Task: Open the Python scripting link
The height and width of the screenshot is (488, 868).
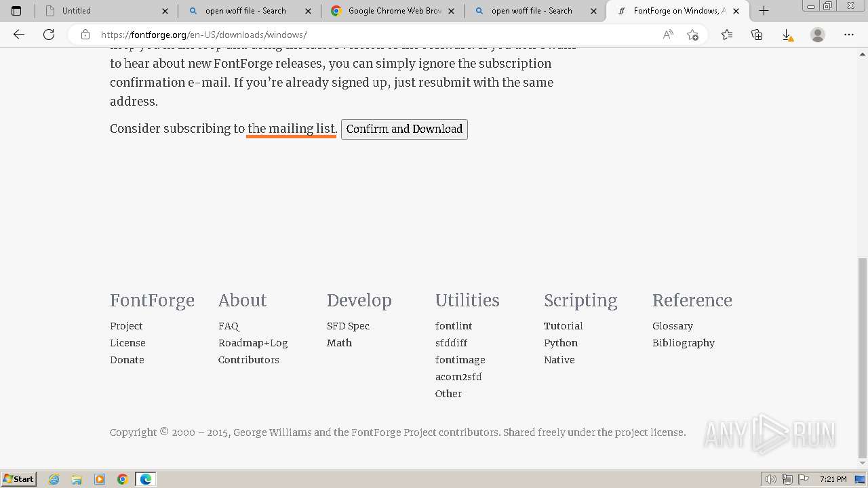Action: [x=561, y=343]
